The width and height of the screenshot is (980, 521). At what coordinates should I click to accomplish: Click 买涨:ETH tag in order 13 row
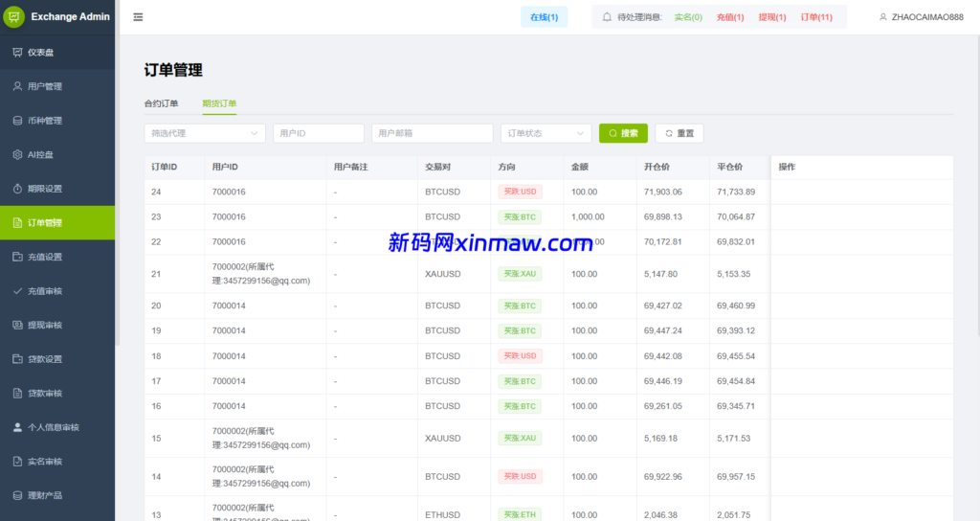pyautogui.click(x=520, y=514)
